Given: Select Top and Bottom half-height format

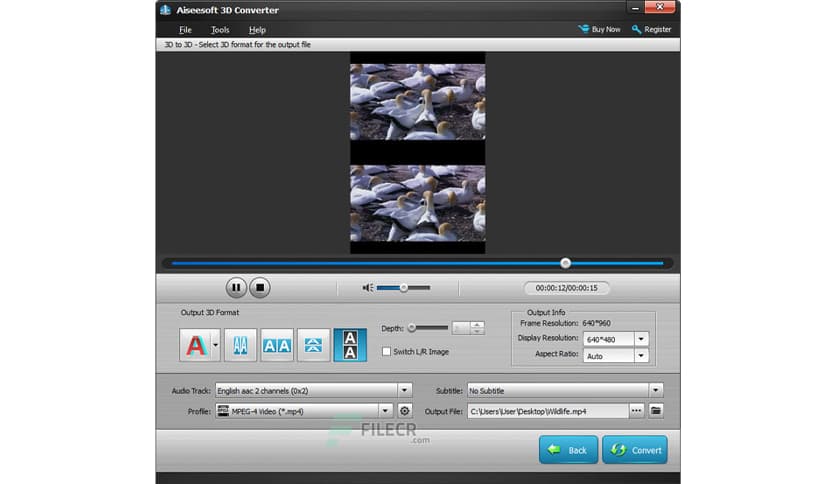Looking at the screenshot, I should point(313,345).
